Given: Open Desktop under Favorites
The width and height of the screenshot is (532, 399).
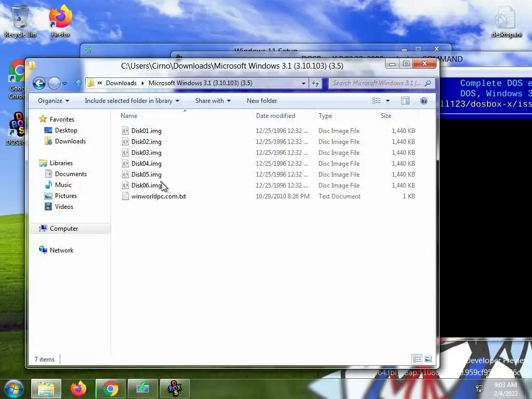Looking at the screenshot, I should coord(66,130).
